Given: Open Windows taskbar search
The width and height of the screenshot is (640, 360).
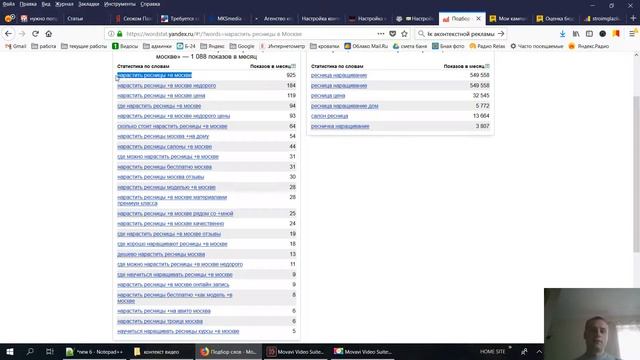Looking at the screenshot, I should [x=30, y=351].
